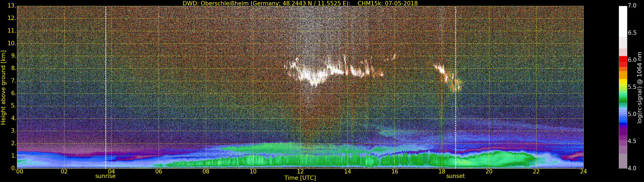
Task: Click the "13." height axis tick label
Action: 12,6
